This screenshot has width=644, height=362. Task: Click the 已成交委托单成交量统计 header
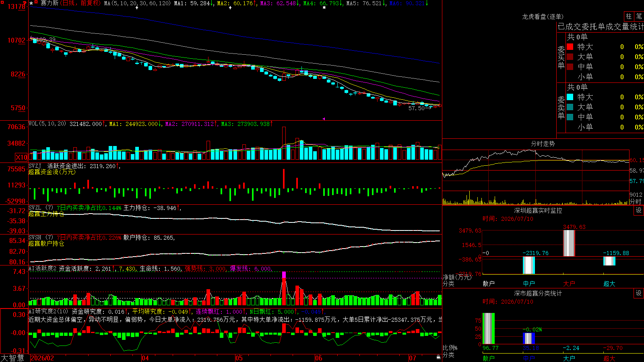coord(601,27)
